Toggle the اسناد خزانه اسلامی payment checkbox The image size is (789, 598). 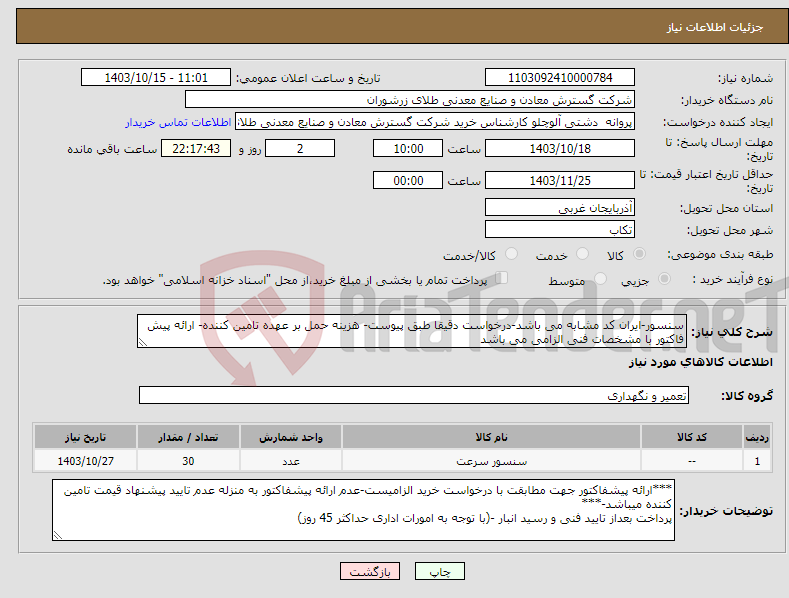(502, 277)
